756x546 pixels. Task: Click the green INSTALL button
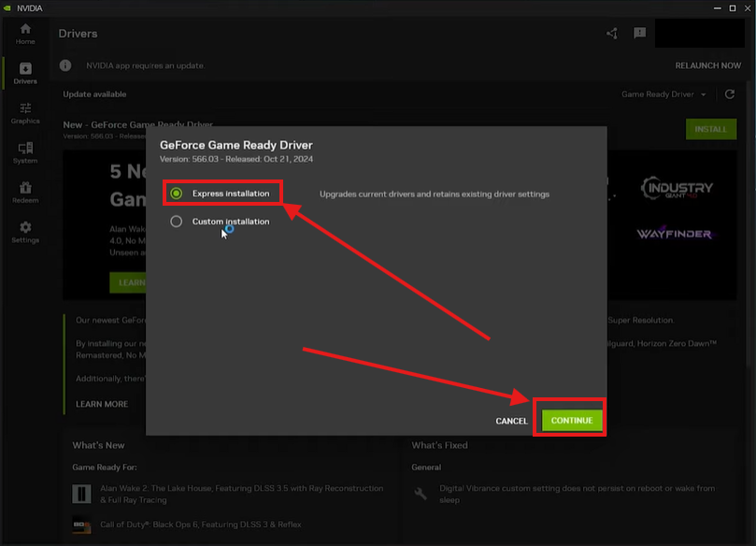(x=711, y=129)
